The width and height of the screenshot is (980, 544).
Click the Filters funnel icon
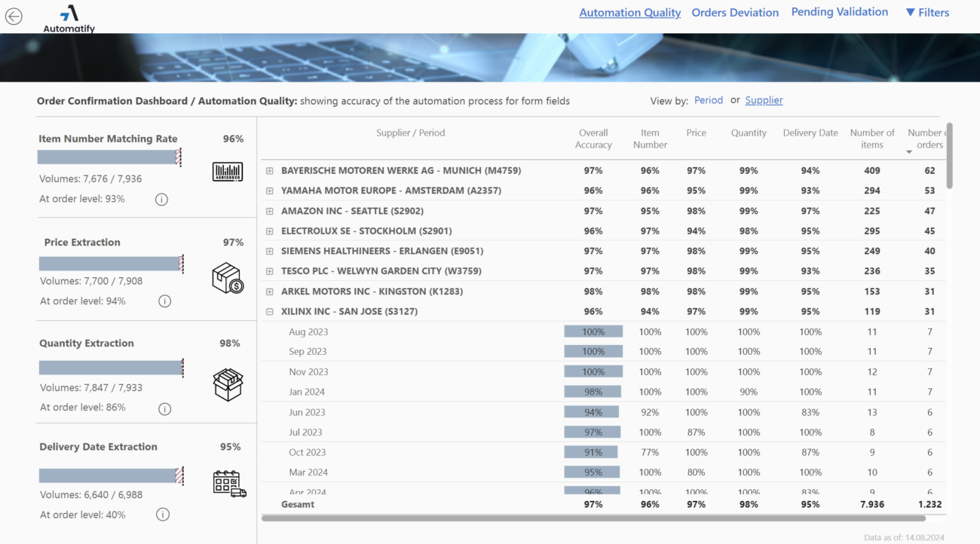coord(910,12)
